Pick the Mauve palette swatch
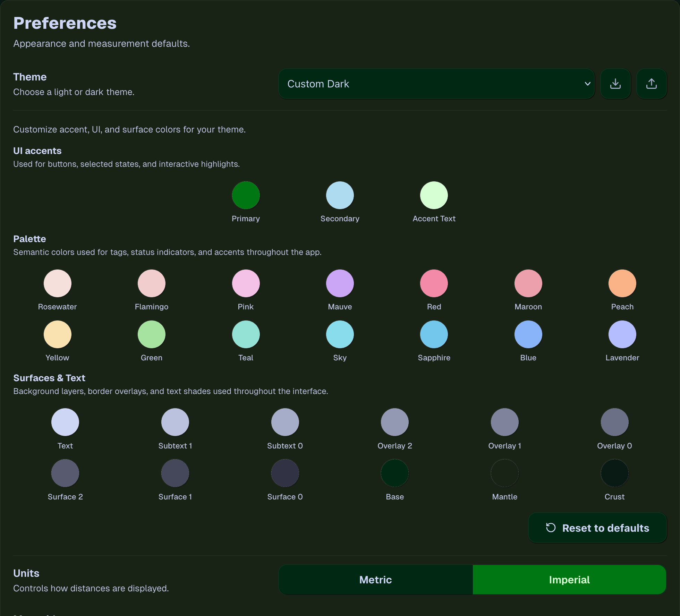 click(x=340, y=283)
